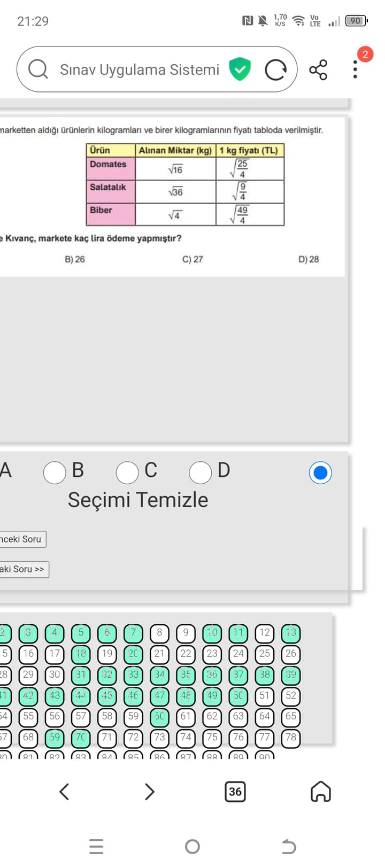The height and width of the screenshot is (868, 385).
Task: Tap the search magnifier icon in address bar
Action: [x=38, y=69]
